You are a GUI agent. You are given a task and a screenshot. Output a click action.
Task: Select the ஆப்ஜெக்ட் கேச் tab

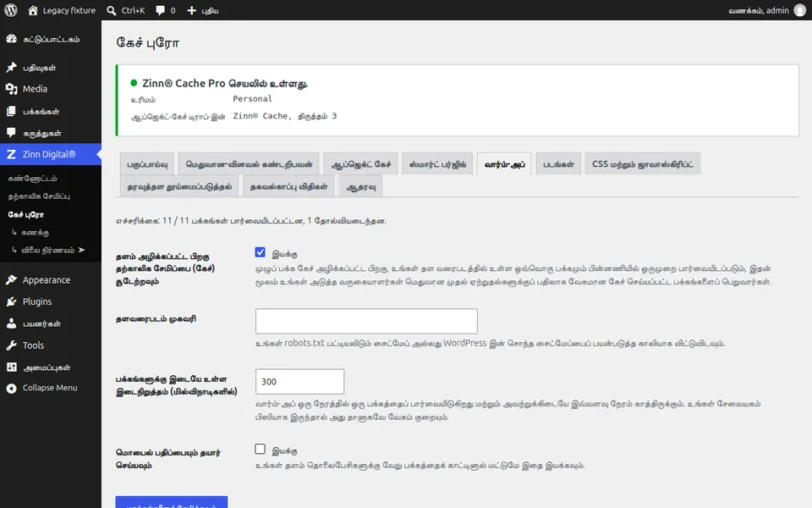coord(361,164)
